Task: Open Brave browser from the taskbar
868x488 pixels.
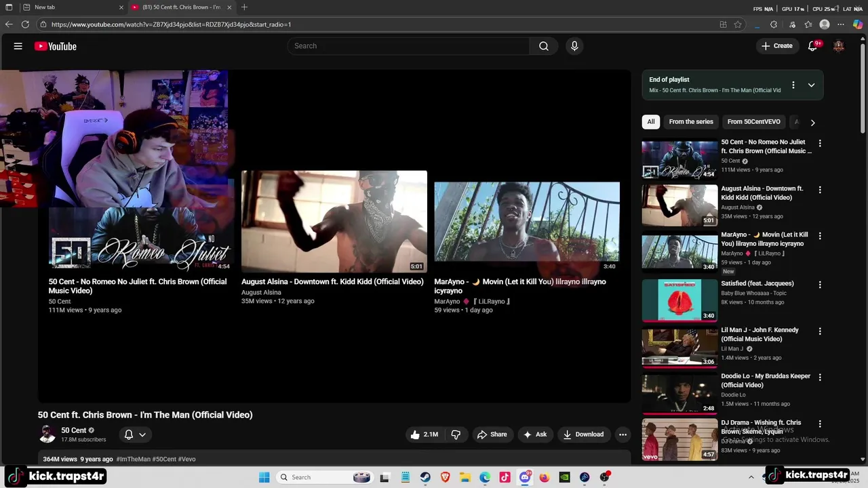Action: point(446,477)
